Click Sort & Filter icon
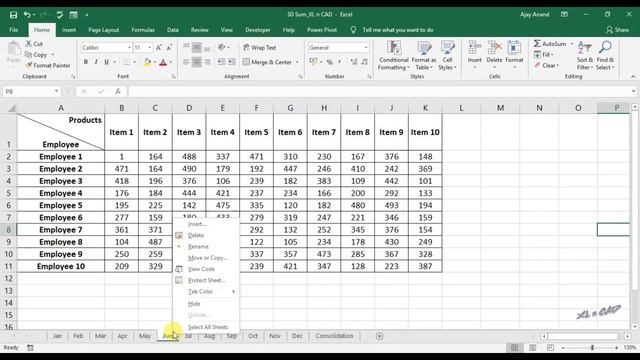640x360 pixels. (x=585, y=48)
